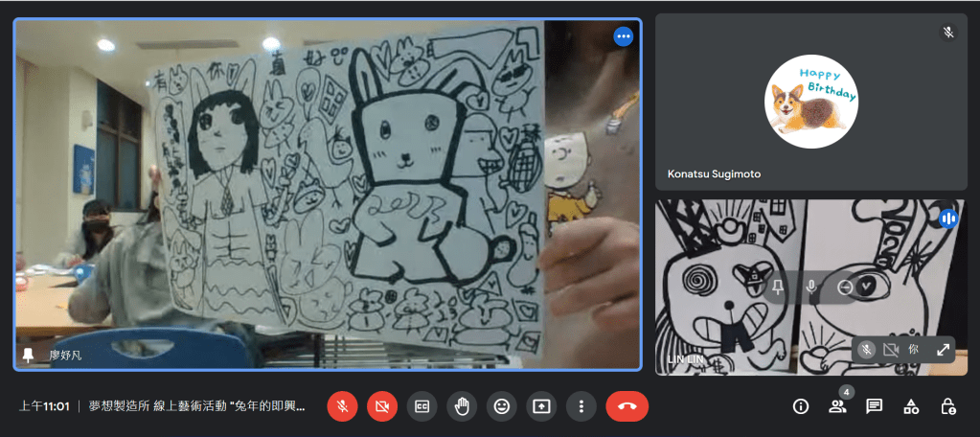Open three-dot options on main video tile
Viewport: 980px width, 437px height.
pyautogui.click(x=624, y=36)
